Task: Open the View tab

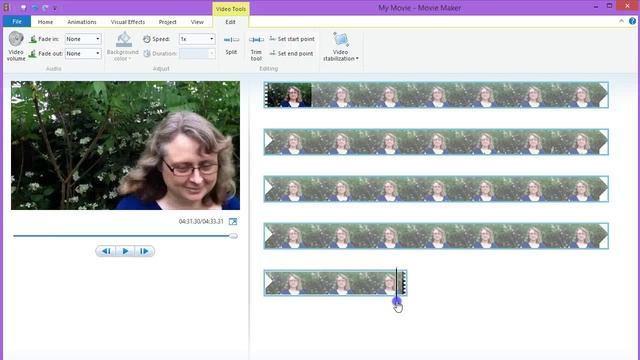Action: [197, 22]
